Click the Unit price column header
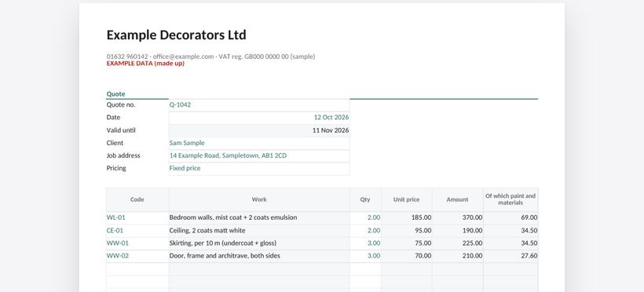 (407, 199)
